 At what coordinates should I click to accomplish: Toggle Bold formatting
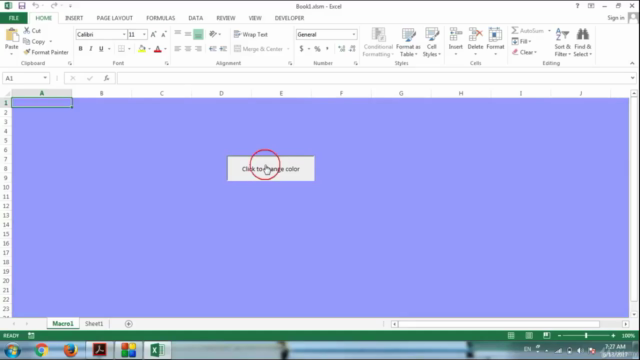tap(80, 49)
